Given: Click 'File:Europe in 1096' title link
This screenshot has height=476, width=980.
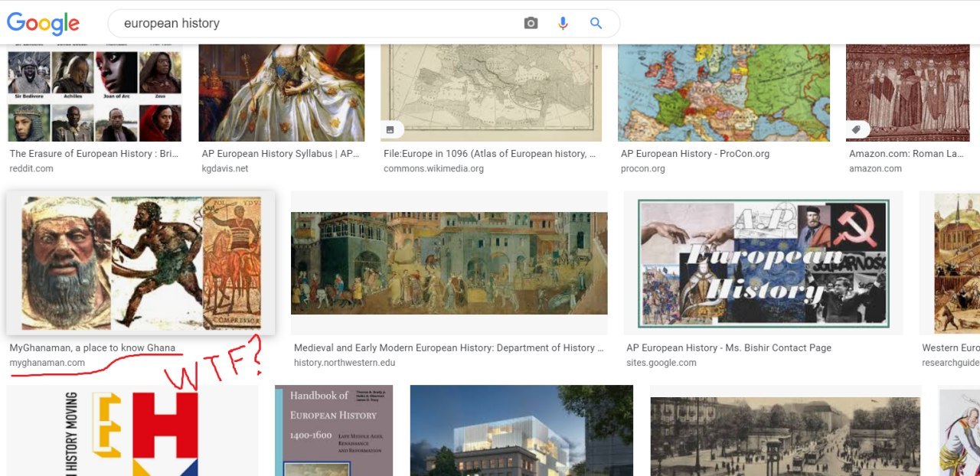Looking at the screenshot, I should tap(490, 154).
